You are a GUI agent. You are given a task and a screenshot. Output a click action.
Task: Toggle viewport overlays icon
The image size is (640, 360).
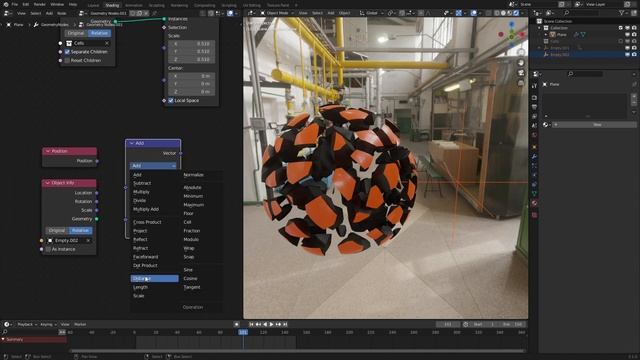[x=473, y=13]
